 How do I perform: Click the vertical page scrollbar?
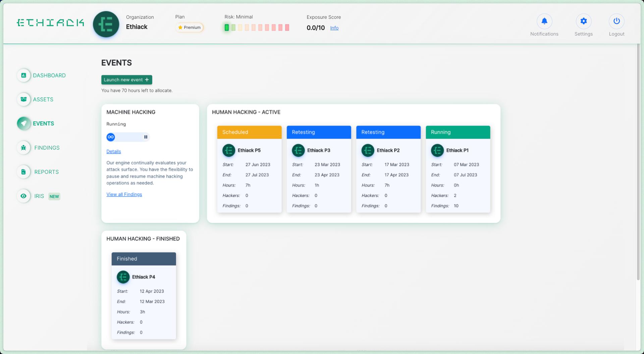pyautogui.click(x=638, y=161)
